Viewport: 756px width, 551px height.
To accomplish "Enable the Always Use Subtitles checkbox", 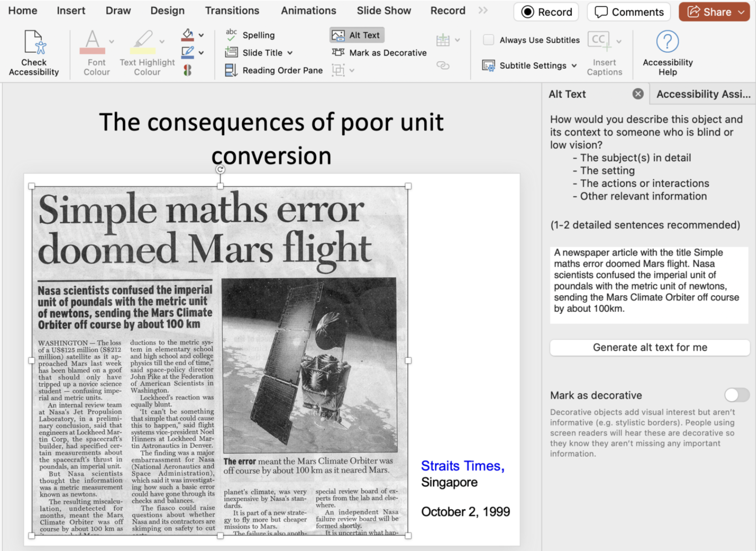I will pos(489,40).
